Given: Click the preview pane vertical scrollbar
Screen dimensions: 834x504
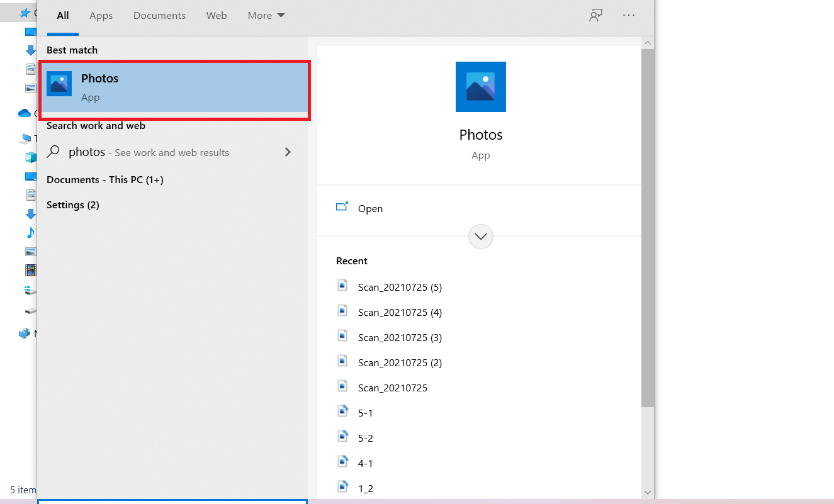Looking at the screenshot, I should (647, 227).
